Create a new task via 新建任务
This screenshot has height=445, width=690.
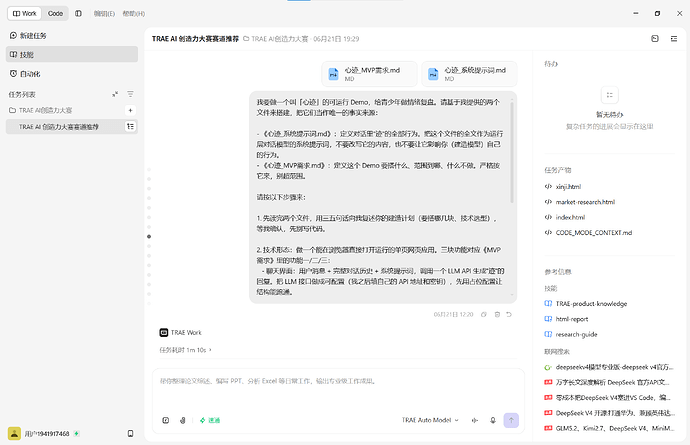72,36
